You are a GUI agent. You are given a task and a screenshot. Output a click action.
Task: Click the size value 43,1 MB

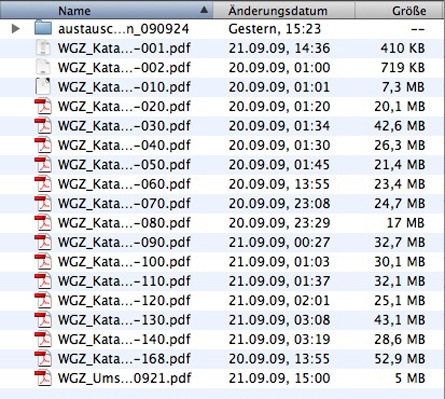[400, 320]
